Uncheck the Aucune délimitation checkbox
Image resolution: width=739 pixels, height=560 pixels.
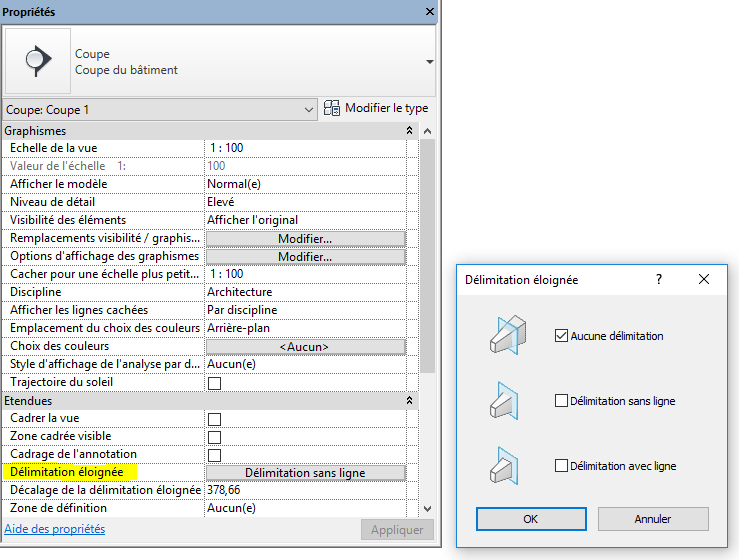coord(561,336)
